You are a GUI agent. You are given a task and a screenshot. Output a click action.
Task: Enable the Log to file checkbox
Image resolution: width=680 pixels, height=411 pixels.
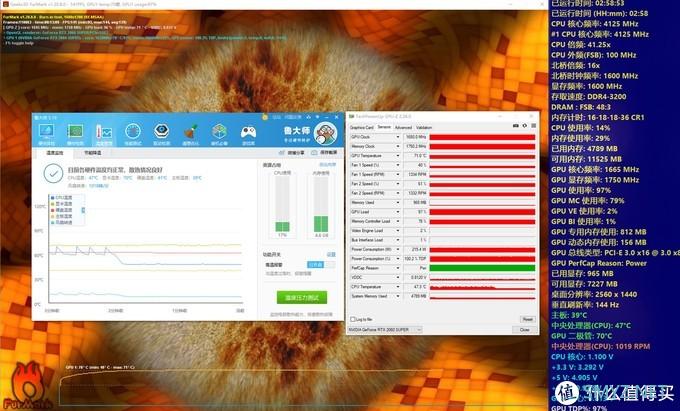(353, 320)
